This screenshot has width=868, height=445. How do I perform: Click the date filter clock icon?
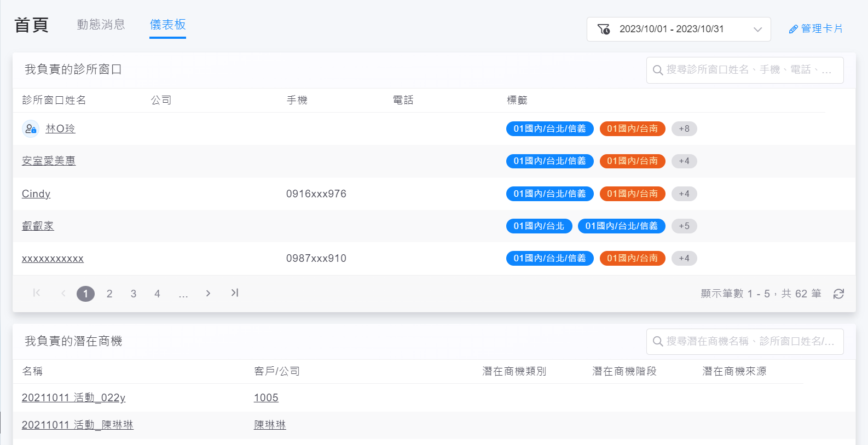(x=604, y=30)
